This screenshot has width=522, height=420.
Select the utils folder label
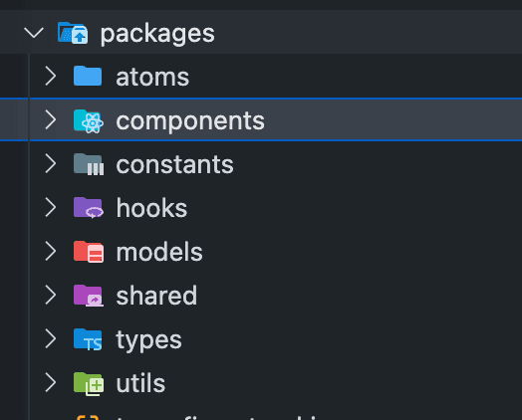tap(140, 383)
